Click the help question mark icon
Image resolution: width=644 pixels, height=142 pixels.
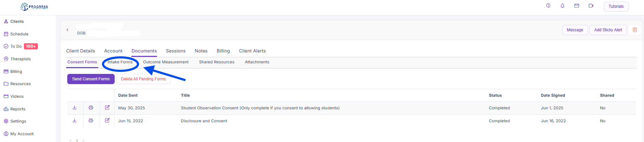[x=548, y=6]
